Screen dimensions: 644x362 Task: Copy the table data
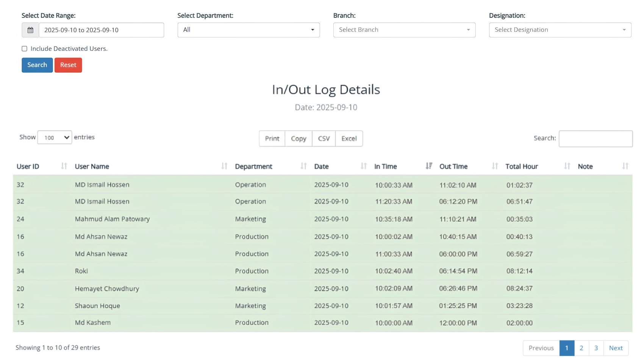pos(299,139)
